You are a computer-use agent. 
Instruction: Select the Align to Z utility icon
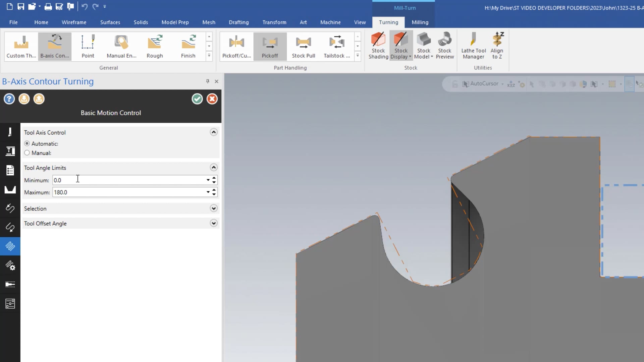(x=497, y=45)
